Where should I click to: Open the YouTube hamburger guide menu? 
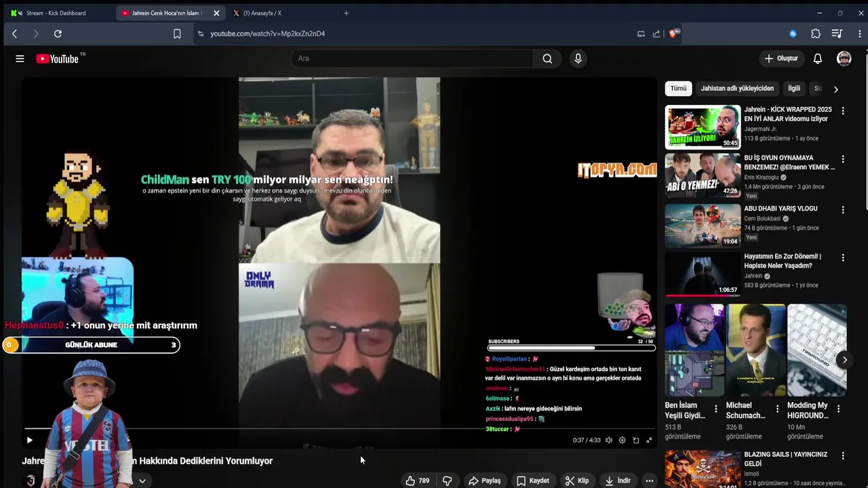click(20, 59)
